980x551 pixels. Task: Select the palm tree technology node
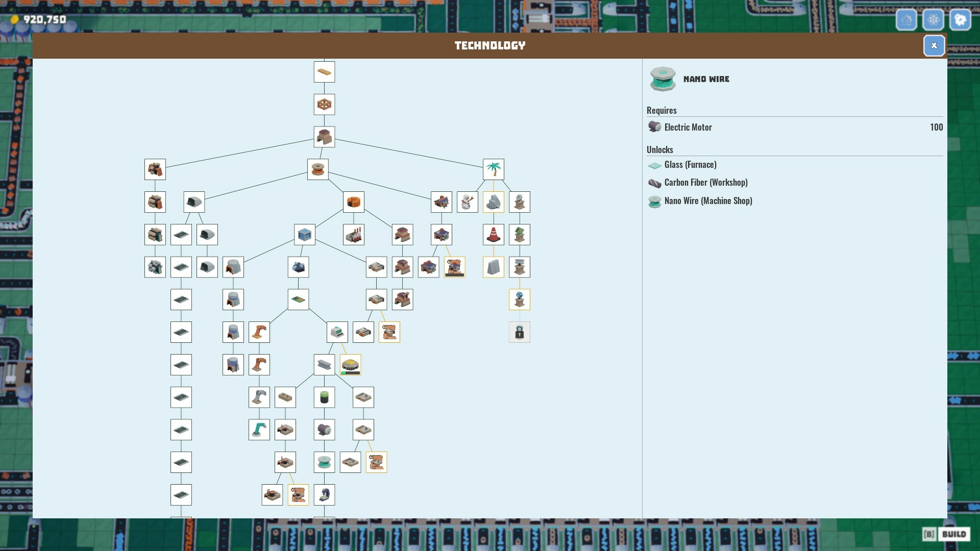(493, 169)
